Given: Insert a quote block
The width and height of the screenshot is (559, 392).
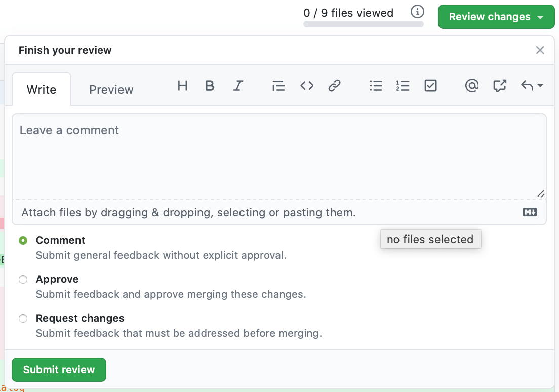Looking at the screenshot, I should 278,86.
